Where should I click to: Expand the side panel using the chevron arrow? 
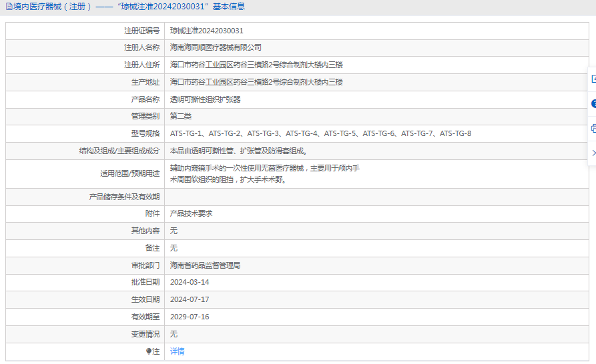click(x=594, y=153)
